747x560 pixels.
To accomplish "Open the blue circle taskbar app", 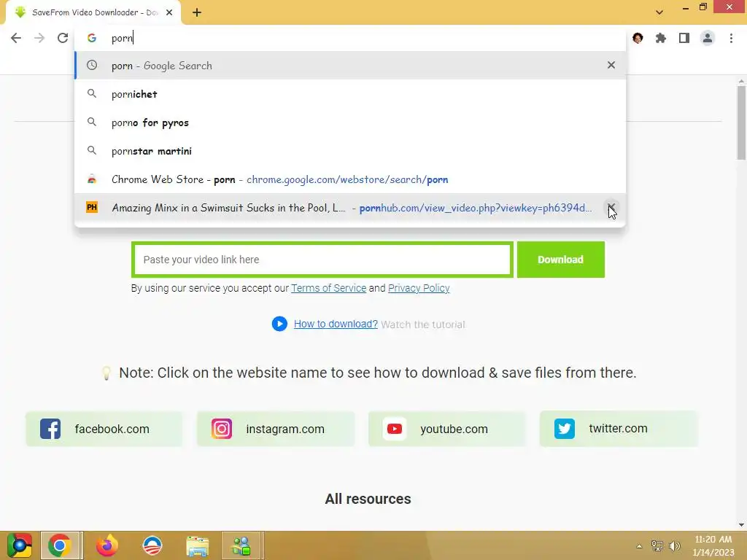I will pyautogui.click(x=152, y=545).
